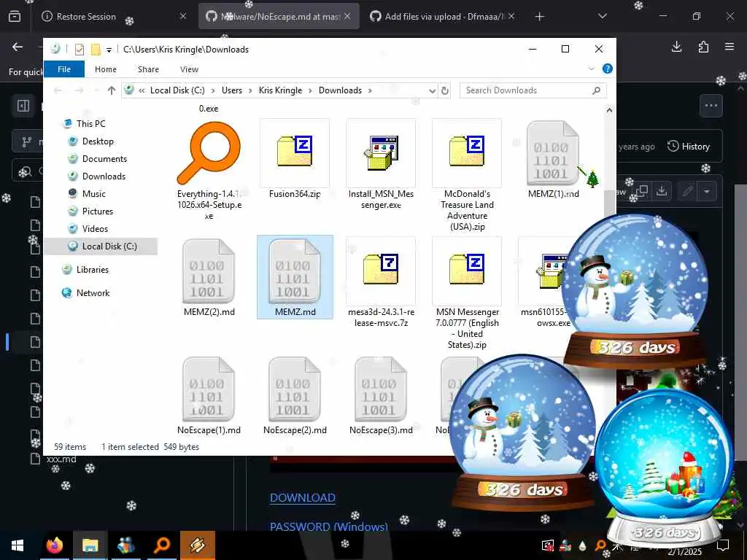Viewport: 747px width, 560px height.
Task: Select the Fusion364.zip archive icon
Action: tap(295, 153)
